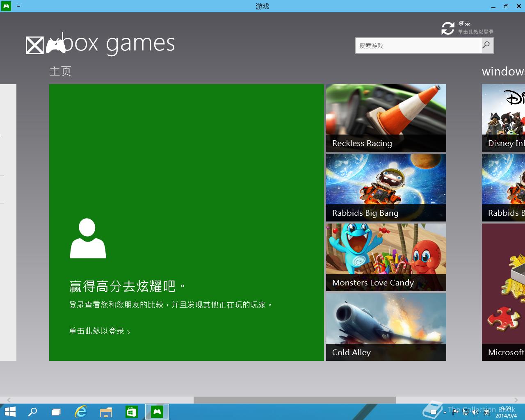Open Task View on the taskbar
Image resolution: width=525 pixels, height=420 pixels.
coord(56,412)
